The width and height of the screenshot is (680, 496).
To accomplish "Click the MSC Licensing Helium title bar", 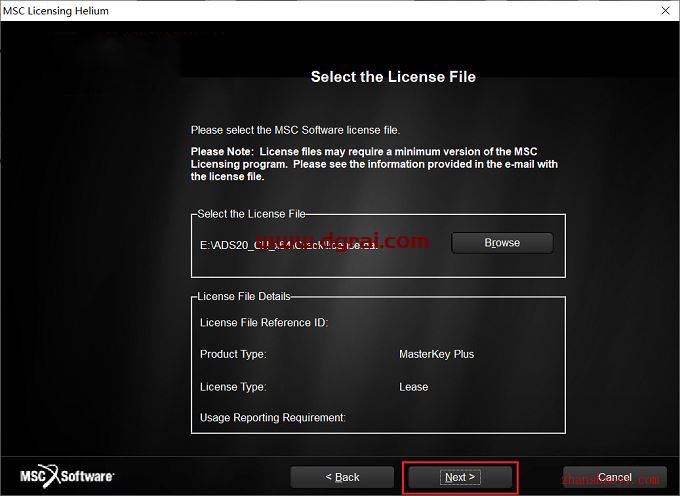I will 300,11.
